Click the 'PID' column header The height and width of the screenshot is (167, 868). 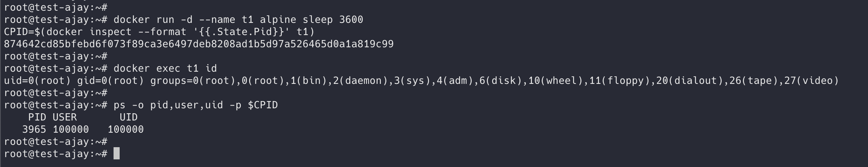pyautogui.click(x=37, y=117)
